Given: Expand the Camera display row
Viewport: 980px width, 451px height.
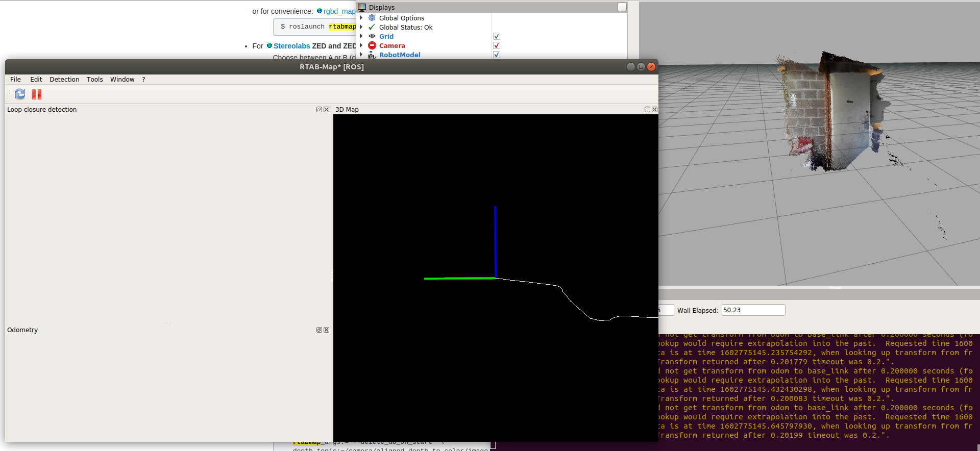Looking at the screenshot, I should [361, 45].
